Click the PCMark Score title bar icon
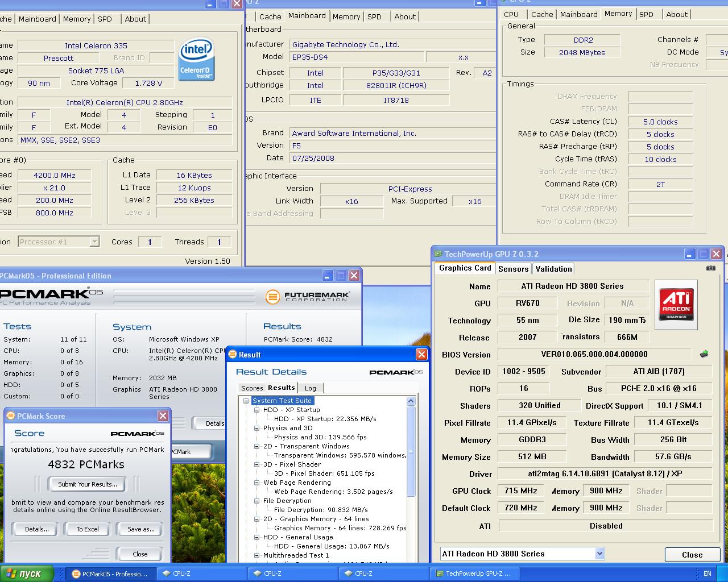Screen dimensions: 728x582 tap(10, 416)
